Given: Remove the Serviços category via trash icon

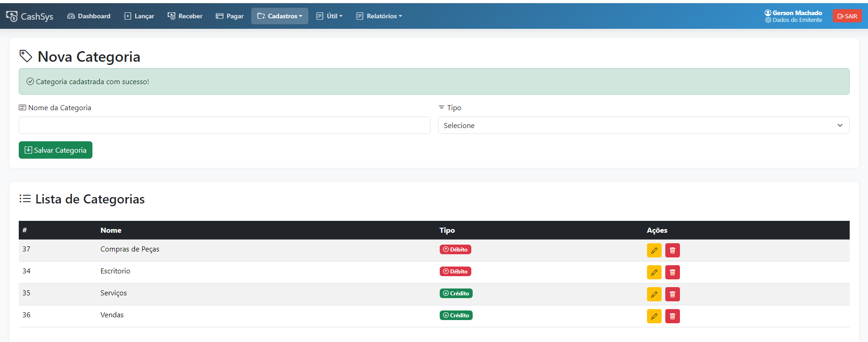Looking at the screenshot, I should pos(672,294).
